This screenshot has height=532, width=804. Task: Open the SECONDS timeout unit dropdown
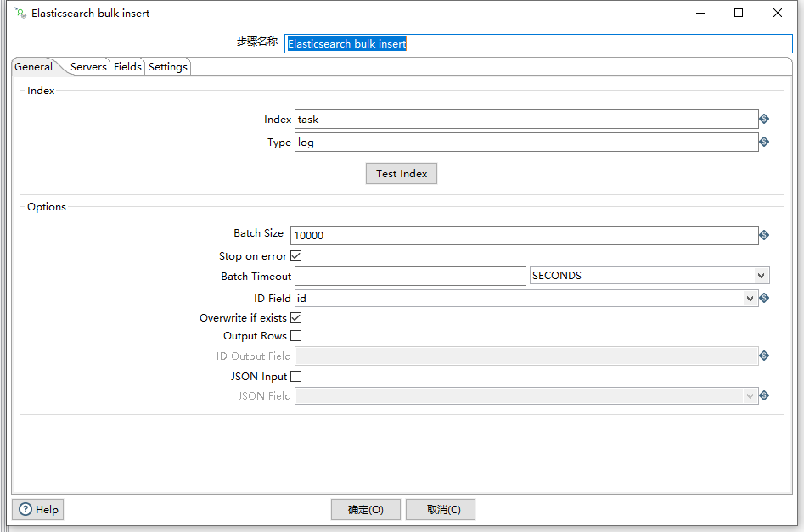click(x=760, y=275)
